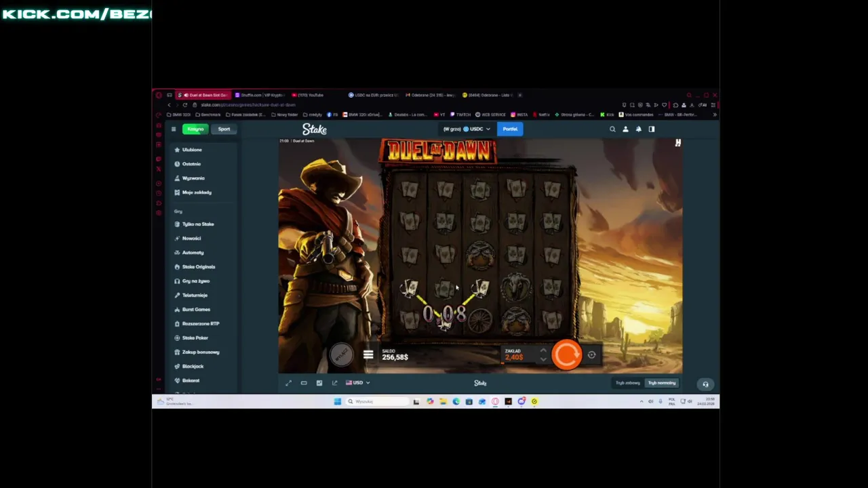Open the autoplay settings icon beside spin
868x488 pixels.
click(x=591, y=354)
